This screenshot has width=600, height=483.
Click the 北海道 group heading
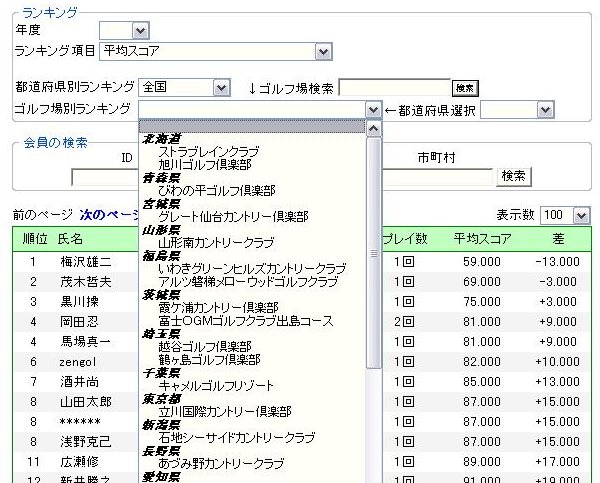[161, 139]
